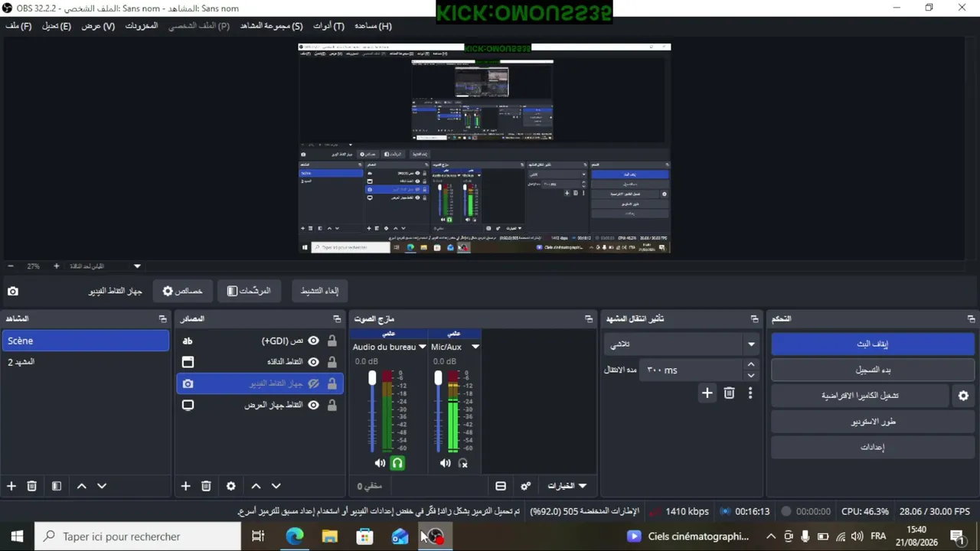Toggle the lock on the window capture source
The image size is (980, 551).
(x=332, y=362)
